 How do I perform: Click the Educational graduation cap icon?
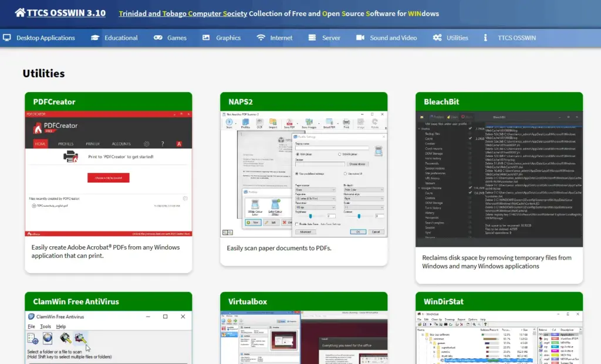[95, 38]
